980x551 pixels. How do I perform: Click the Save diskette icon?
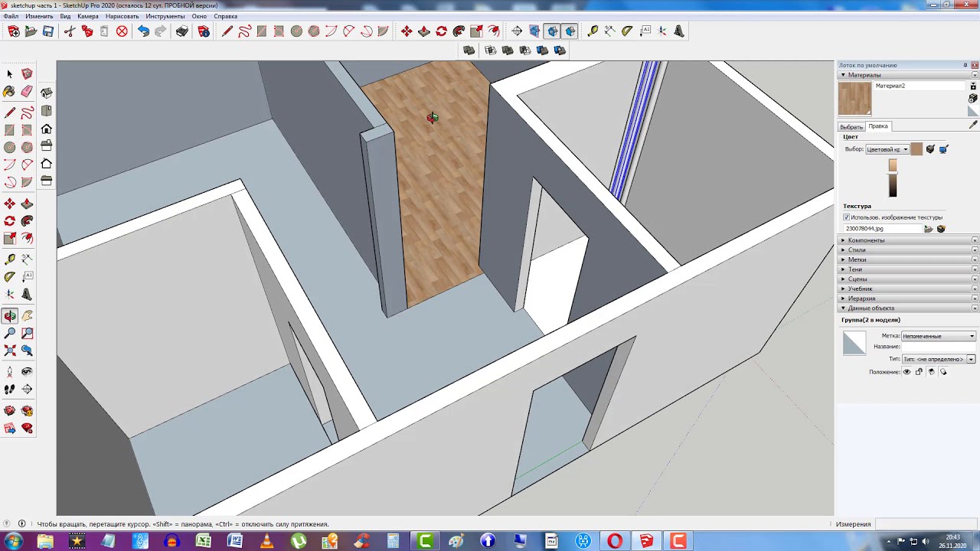48,31
